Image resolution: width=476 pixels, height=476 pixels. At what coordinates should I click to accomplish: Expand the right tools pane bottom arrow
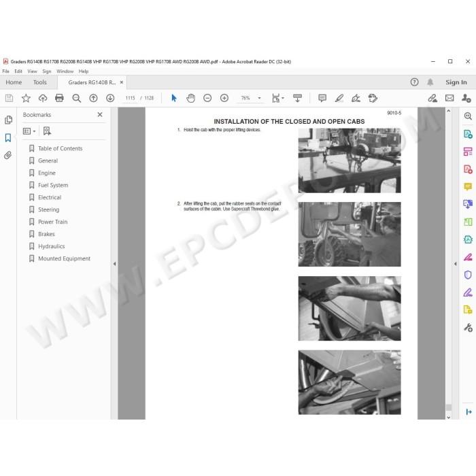469,411
